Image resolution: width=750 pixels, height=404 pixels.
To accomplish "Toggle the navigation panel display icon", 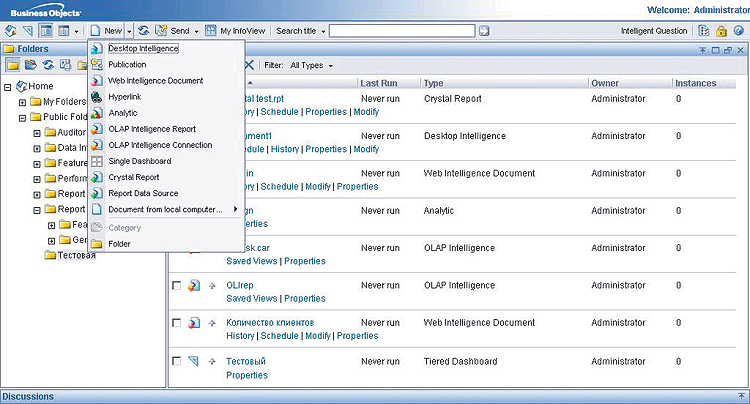I will (x=46, y=31).
